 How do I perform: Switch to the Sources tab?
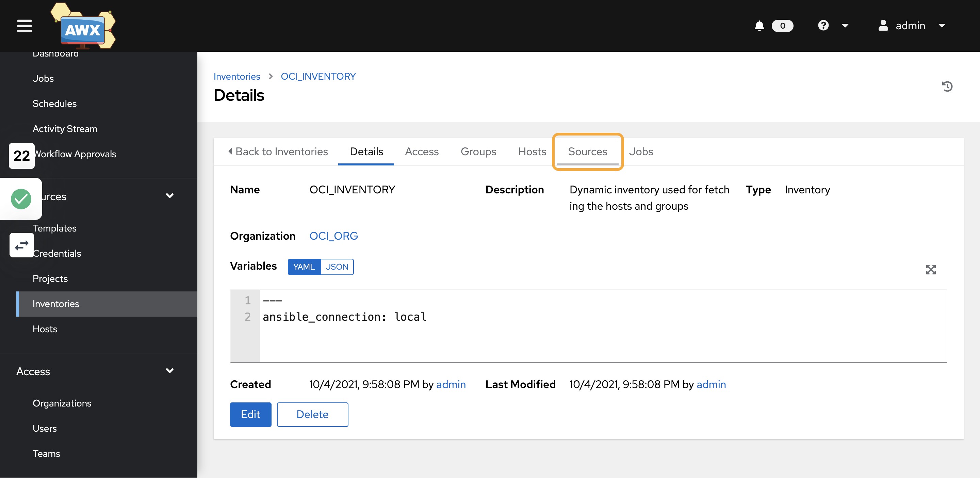pos(587,151)
